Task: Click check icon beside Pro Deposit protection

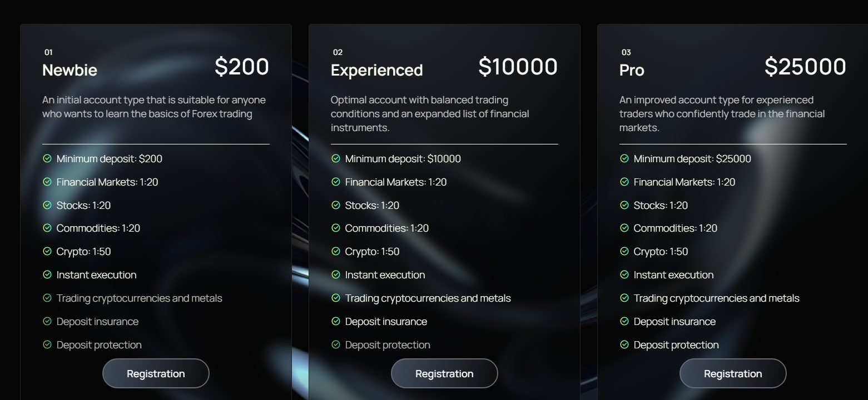Action: coord(624,344)
